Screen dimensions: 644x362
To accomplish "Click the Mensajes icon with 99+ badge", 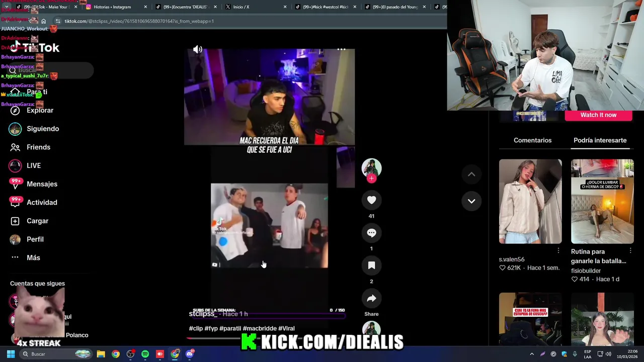I will [15, 184].
